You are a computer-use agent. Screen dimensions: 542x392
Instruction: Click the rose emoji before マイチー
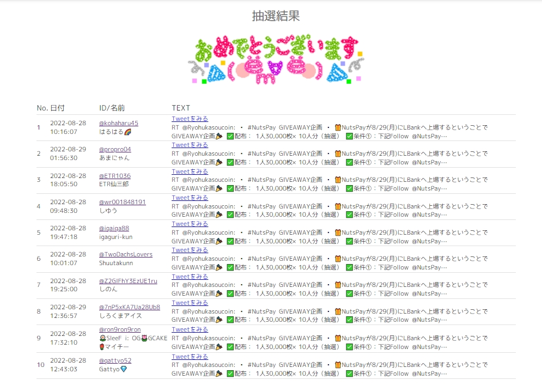[102, 347]
